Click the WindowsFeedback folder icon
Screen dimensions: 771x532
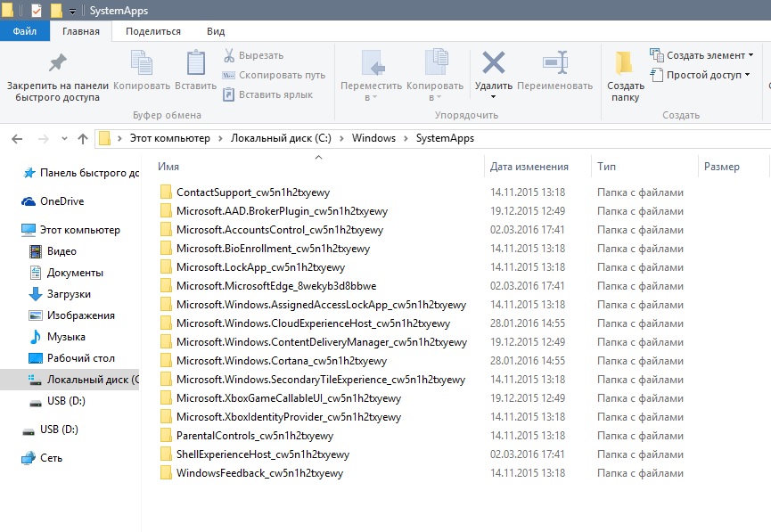pyautogui.click(x=166, y=472)
